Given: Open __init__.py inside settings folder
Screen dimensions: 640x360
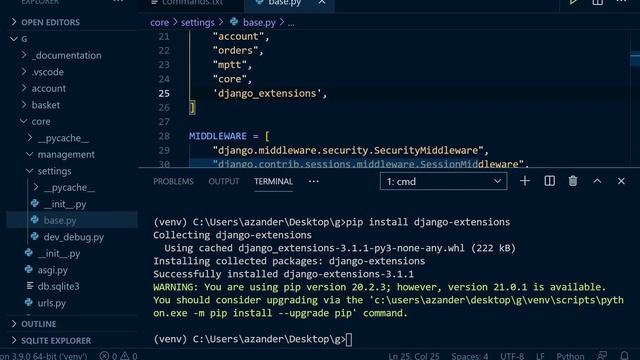Looking at the screenshot, I should pos(65,204).
